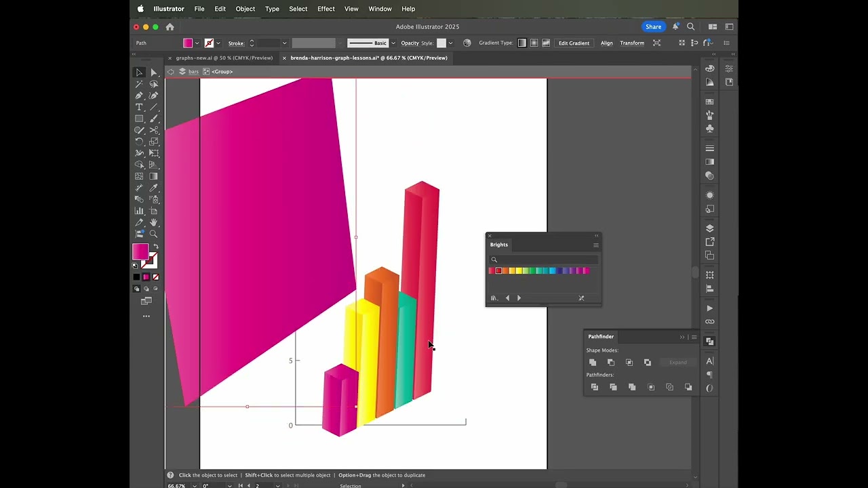The image size is (868, 488).
Task: Open the Home screen icon
Action: point(170,26)
